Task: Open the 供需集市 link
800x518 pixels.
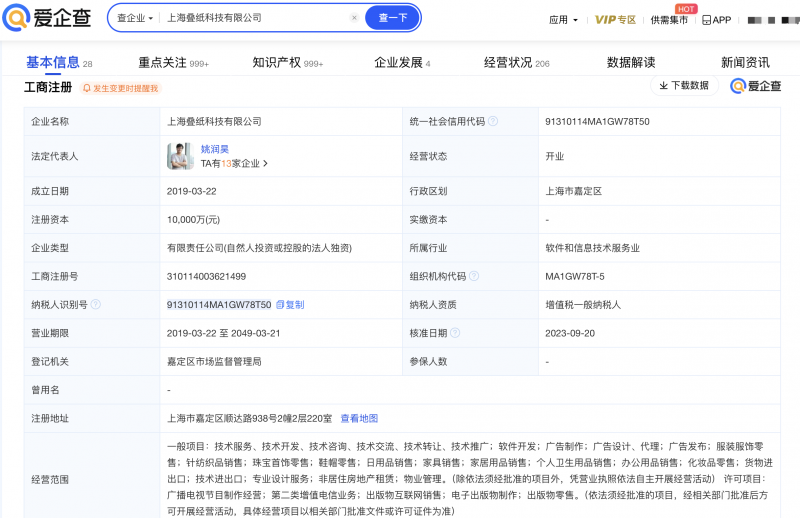Action: point(669,20)
